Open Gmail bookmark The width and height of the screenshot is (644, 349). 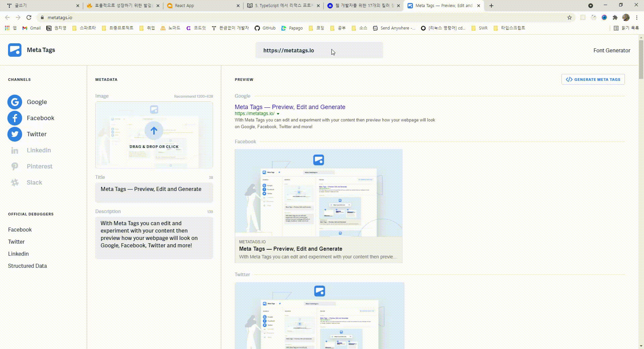click(32, 28)
